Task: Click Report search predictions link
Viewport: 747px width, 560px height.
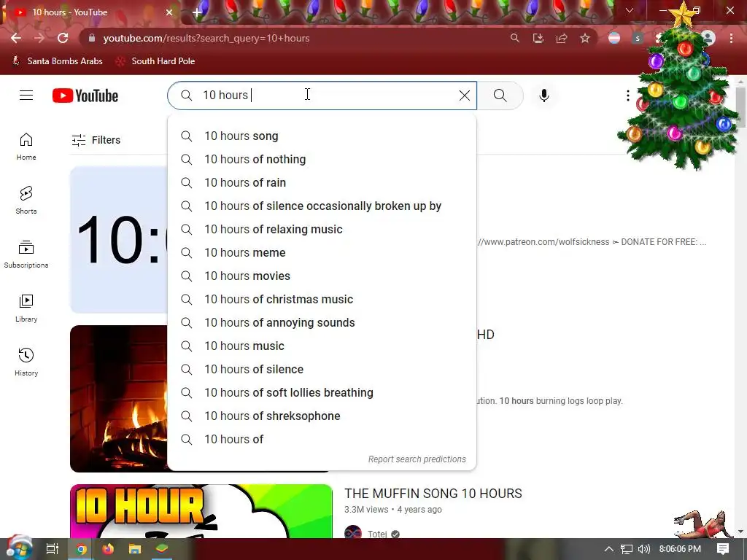Action: [x=417, y=459]
